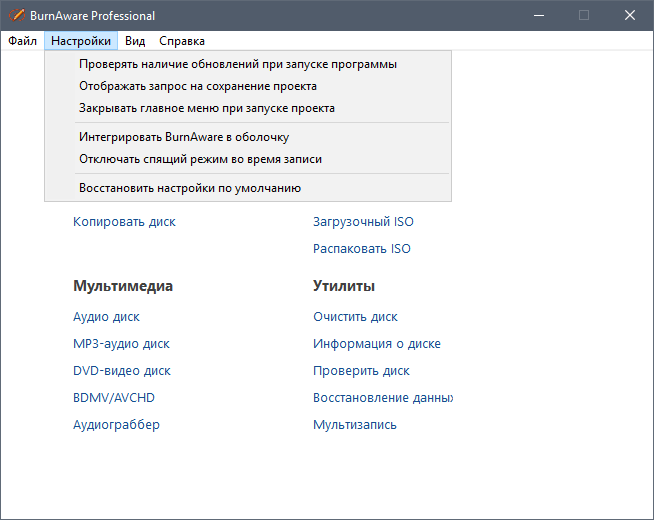Open Восстановление данных utility
Viewport: 654px width, 520px height.
point(383,398)
